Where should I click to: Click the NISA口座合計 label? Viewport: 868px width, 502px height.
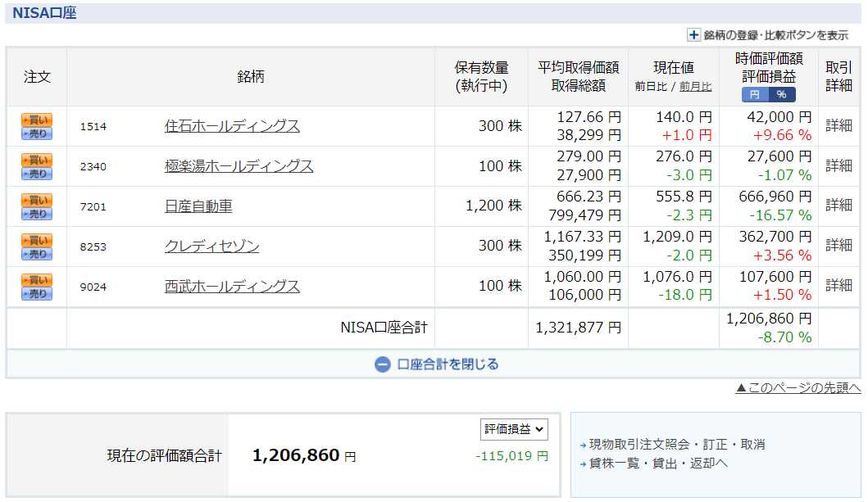384,328
